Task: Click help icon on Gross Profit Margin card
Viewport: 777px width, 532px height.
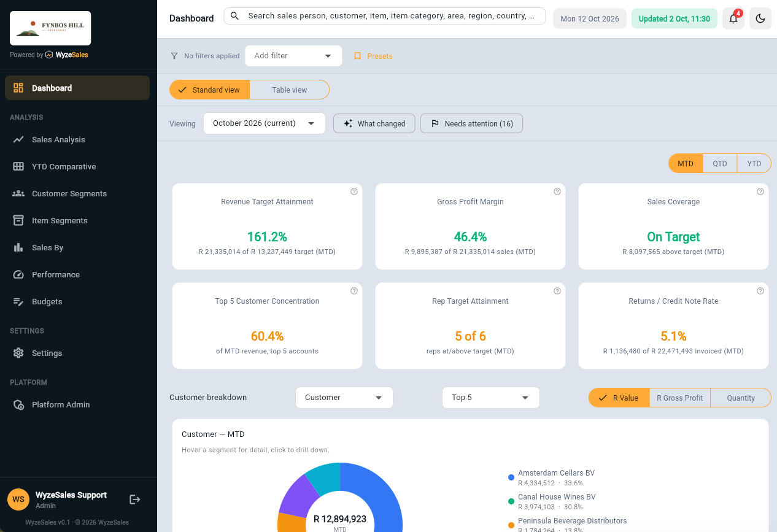Action: pos(557,191)
